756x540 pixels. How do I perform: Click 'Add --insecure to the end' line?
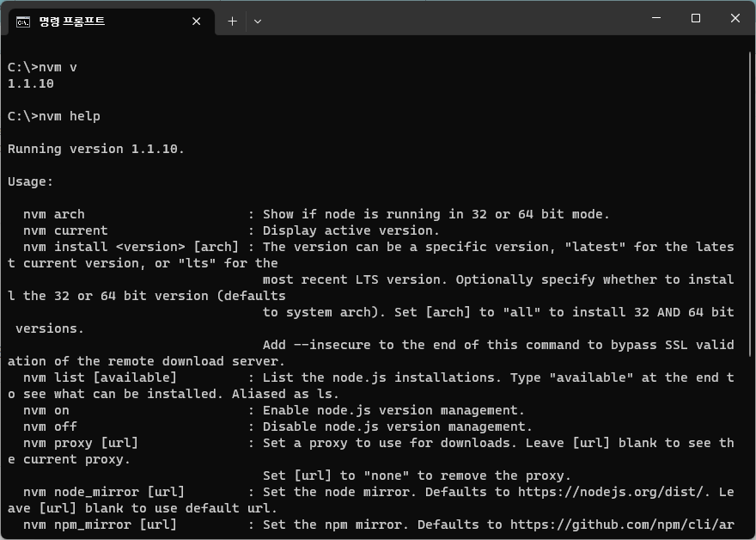click(x=498, y=345)
